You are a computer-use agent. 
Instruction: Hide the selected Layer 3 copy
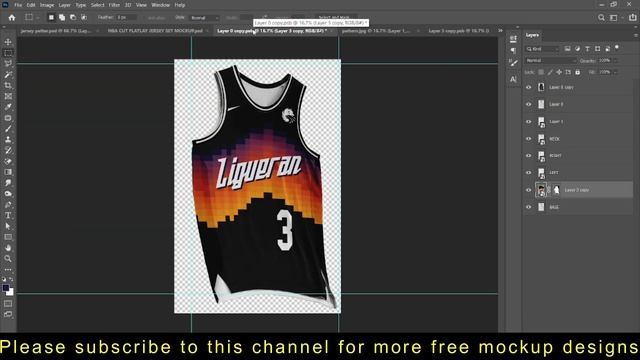[x=529, y=190]
